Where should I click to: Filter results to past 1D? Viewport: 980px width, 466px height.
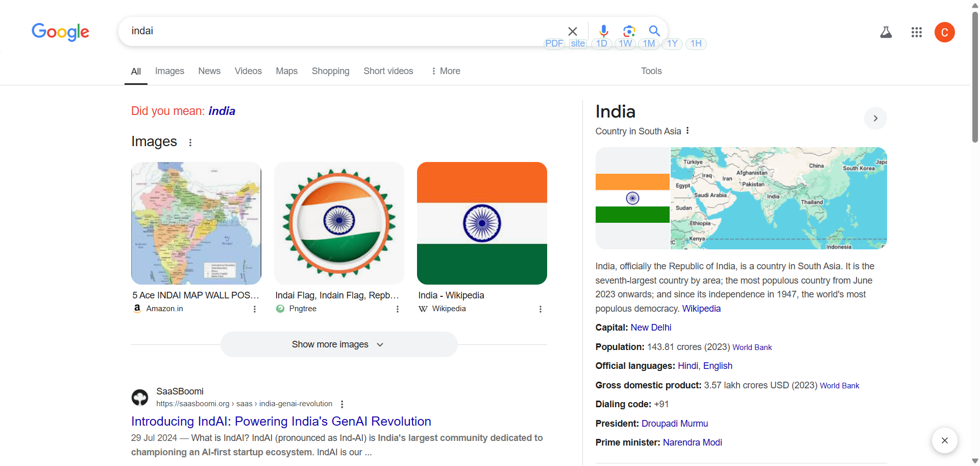[602, 43]
